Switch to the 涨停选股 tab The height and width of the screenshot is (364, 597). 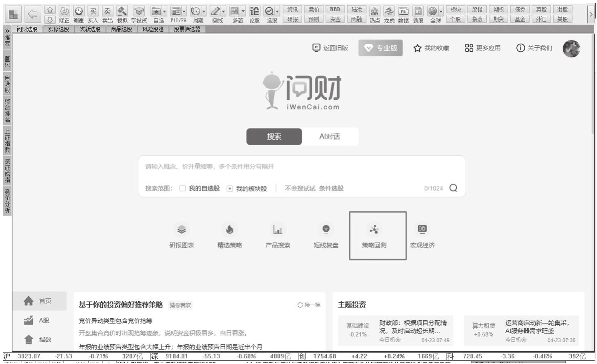pos(59,29)
